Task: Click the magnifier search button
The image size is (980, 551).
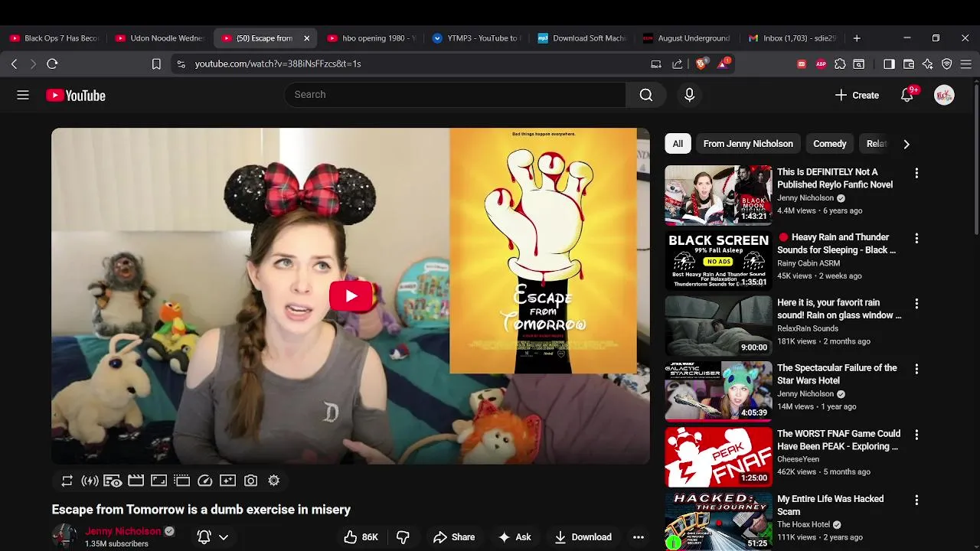Action: point(646,95)
